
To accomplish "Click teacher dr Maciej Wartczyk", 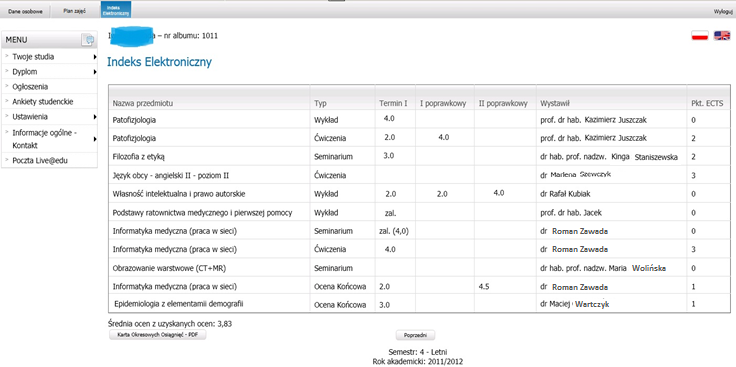I will click(x=575, y=304).
